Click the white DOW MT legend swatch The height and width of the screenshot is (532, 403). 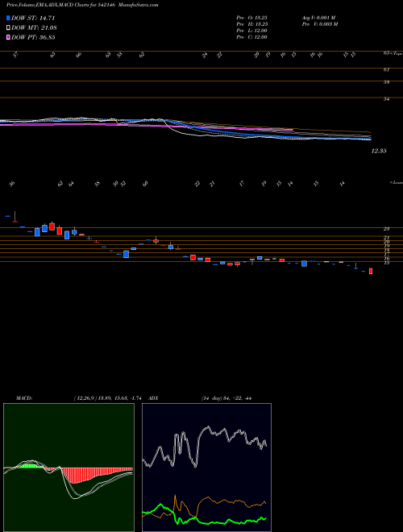[9, 28]
